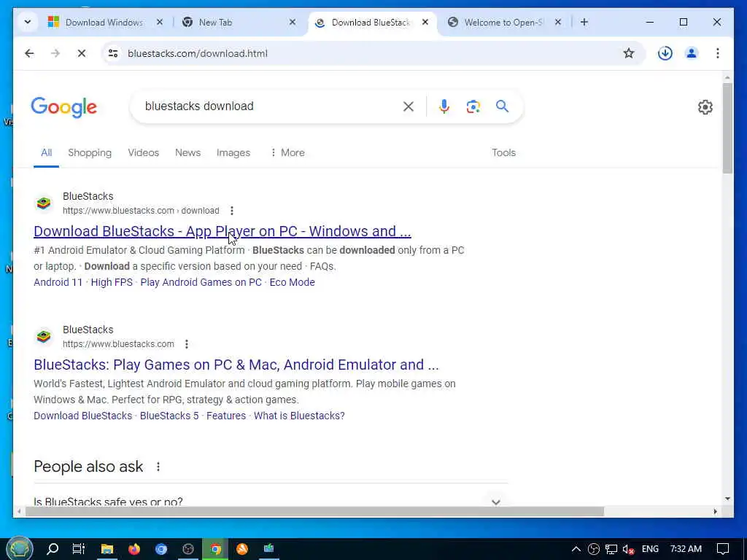Click the Chrome taskbar icon
This screenshot has width=747, height=560.
[x=215, y=549]
